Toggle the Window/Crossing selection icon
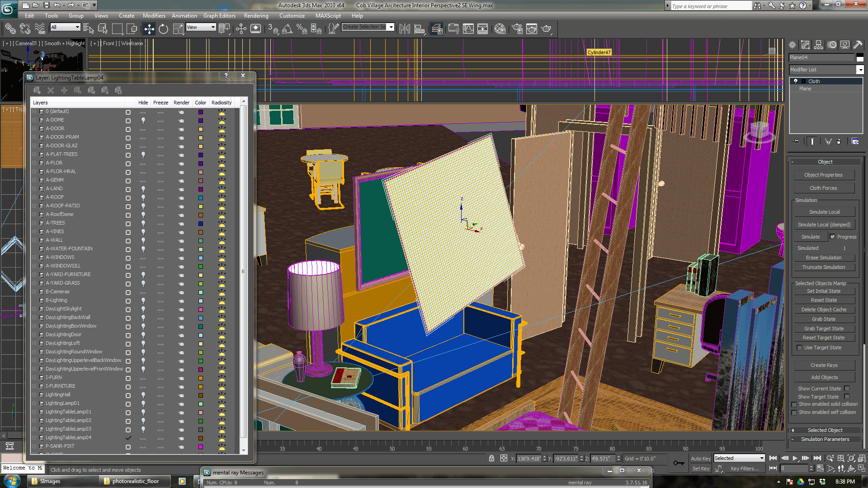The height and width of the screenshot is (488, 868). (x=132, y=29)
